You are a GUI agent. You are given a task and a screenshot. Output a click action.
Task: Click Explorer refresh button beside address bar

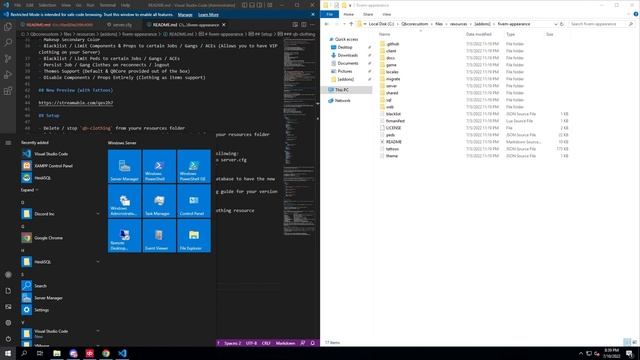pyautogui.click(x=562, y=24)
